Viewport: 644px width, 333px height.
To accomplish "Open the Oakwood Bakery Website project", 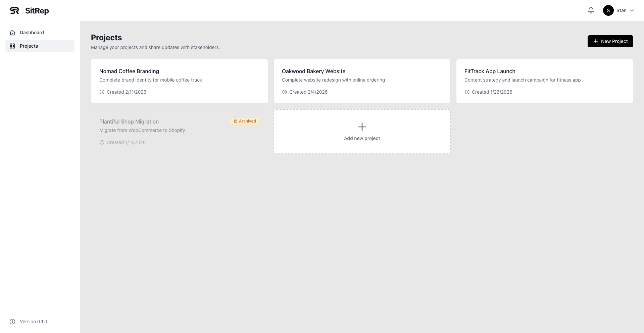I will (x=362, y=81).
